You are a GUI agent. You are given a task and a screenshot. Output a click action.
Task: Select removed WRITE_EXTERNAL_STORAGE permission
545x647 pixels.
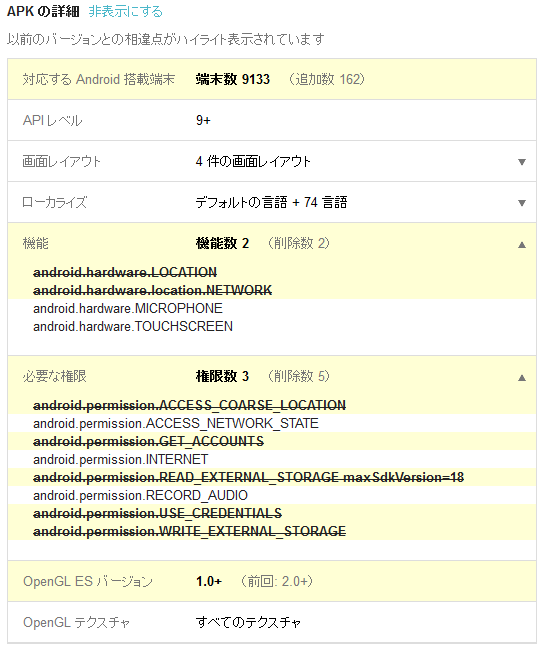coord(189,531)
